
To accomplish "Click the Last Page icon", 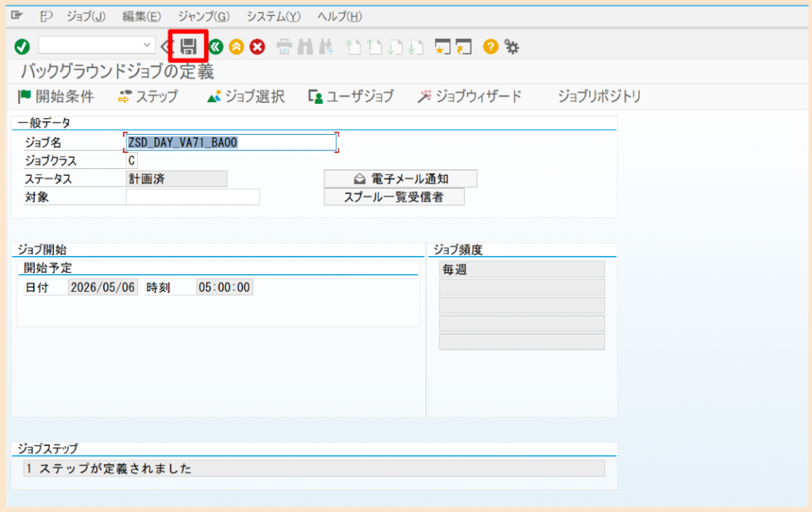I will 416,47.
